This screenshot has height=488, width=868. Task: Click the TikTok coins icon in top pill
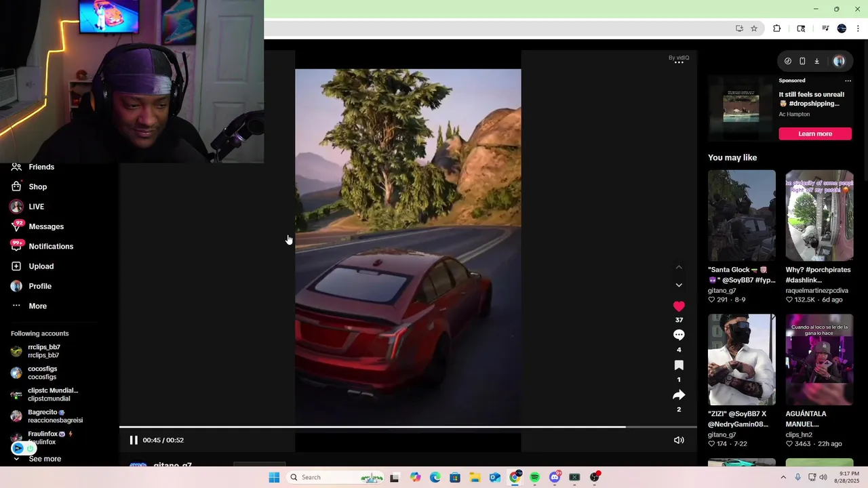[787, 61]
